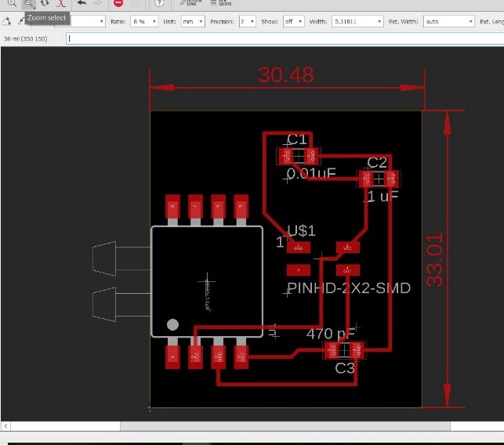Open the Unit dropdown set to mm
The width and height of the screenshot is (504, 445).
(x=193, y=21)
